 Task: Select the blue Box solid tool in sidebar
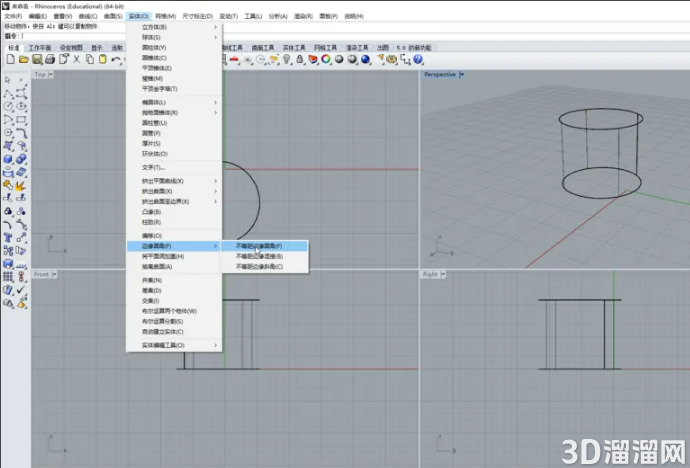8,159
